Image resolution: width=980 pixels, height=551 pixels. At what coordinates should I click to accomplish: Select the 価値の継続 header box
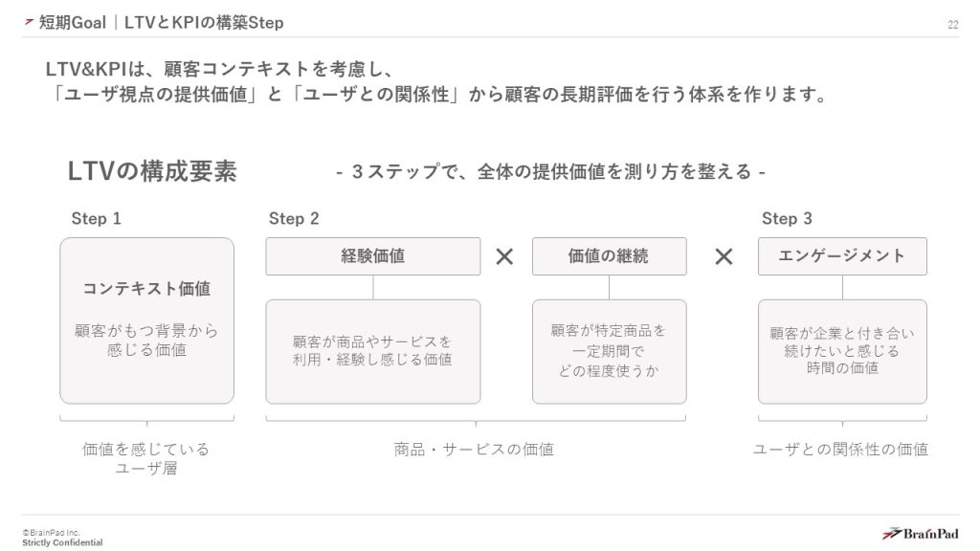pyautogui.click(x=609, y=256)
